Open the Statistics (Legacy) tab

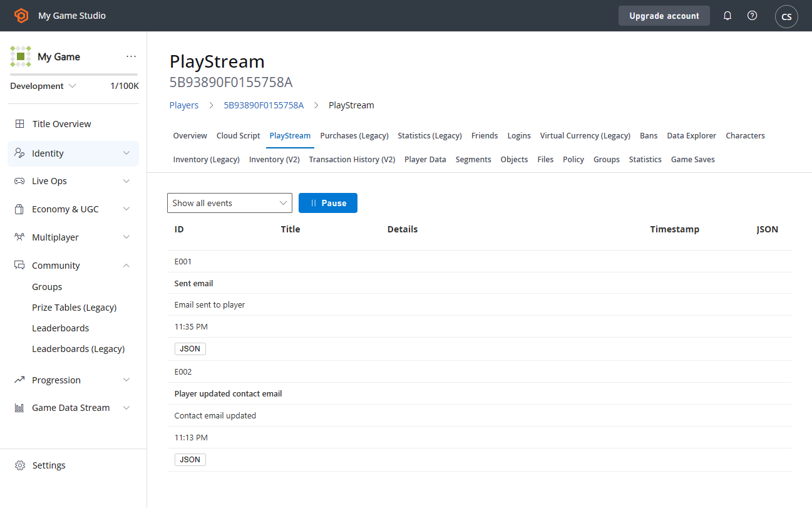tap(430, 135)
